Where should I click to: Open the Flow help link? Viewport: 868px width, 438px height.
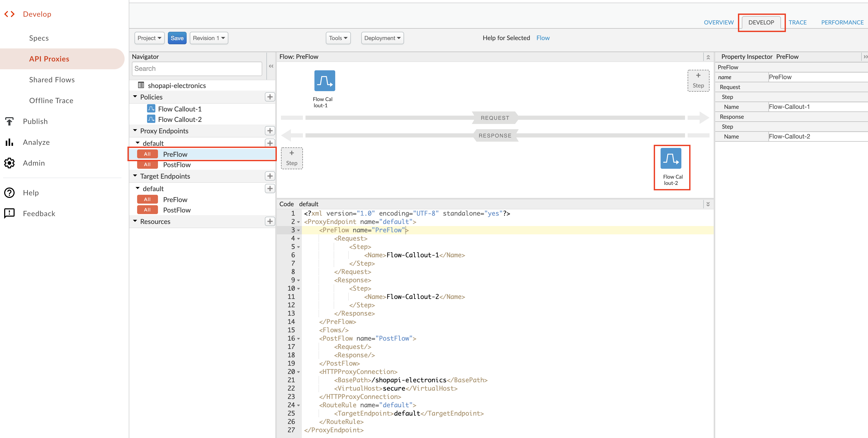tap(543, 38)
